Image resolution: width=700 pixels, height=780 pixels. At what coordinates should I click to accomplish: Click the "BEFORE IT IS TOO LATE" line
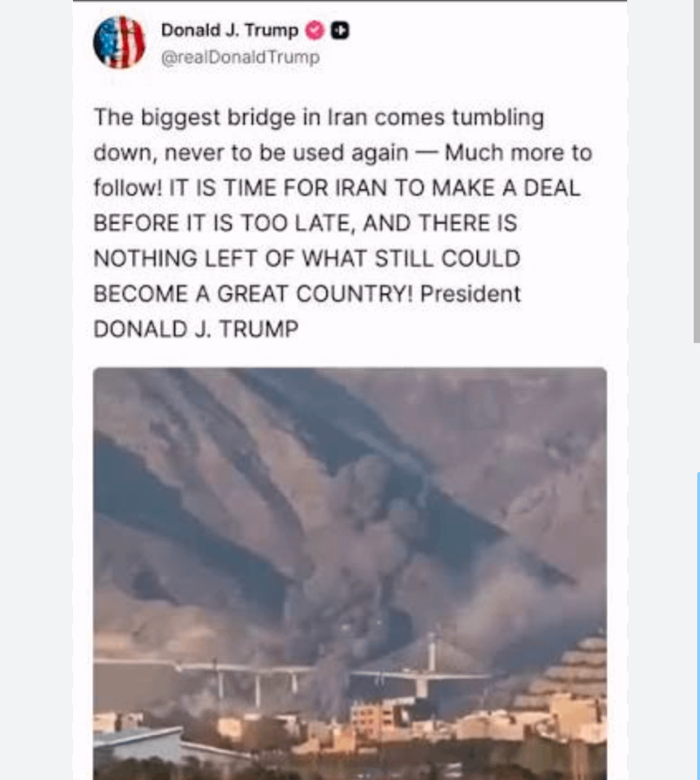[x=306, y=223]
